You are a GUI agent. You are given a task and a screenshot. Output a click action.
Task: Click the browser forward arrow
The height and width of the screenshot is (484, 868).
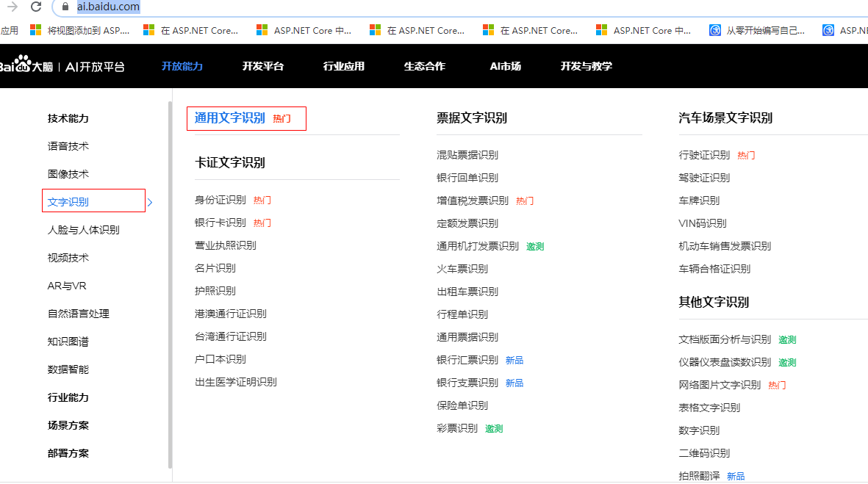tap(12, 7)
